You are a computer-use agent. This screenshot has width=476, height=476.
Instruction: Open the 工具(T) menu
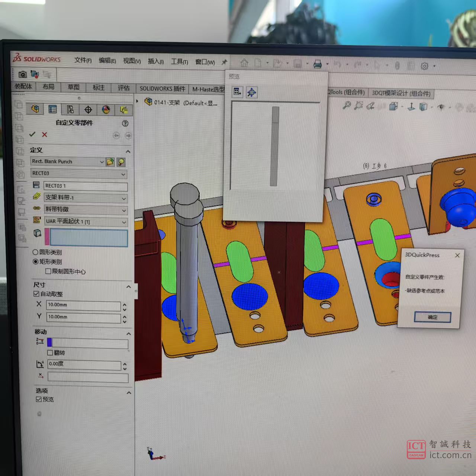(179, 61)
